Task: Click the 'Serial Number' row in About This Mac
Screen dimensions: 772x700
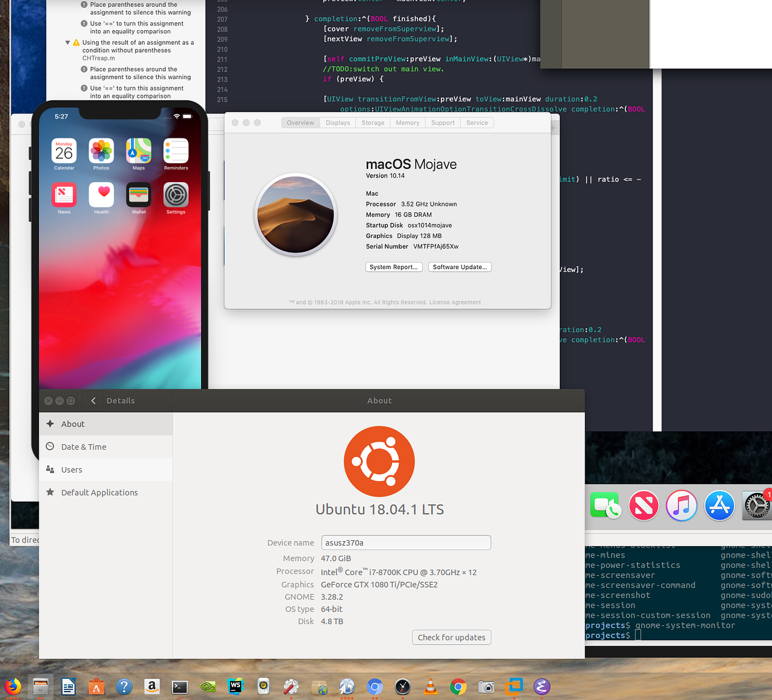Action: click(x=412, y=246)
